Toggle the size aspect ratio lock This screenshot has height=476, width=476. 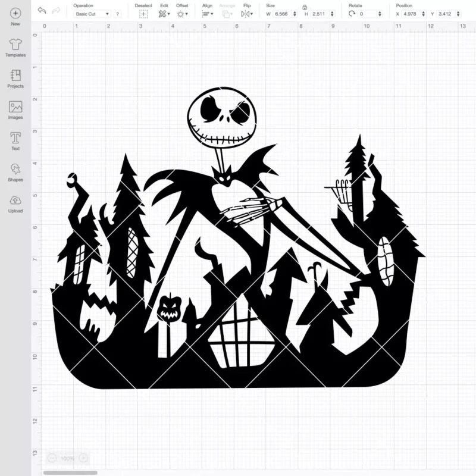tap(305, 7)
